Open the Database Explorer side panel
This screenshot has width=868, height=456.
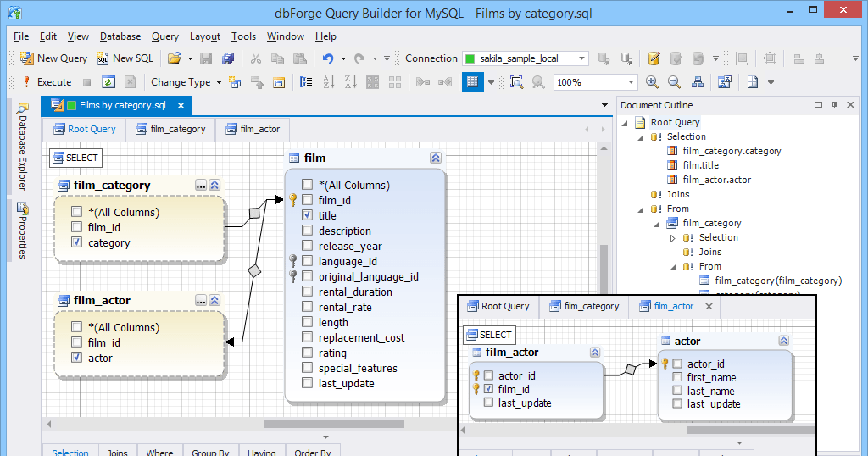[x=22, y=146]
